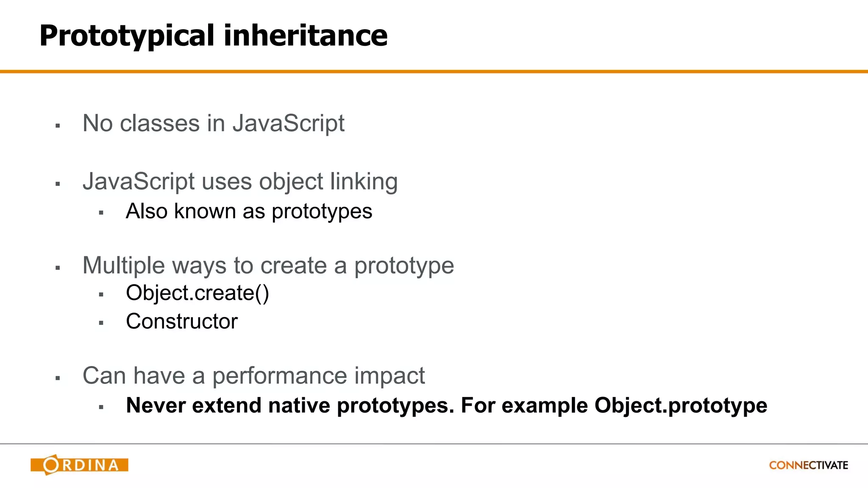This screenshot has height=488, width=868.
Task: Click the Ordina logo in the footer
Action: (79, 465)
